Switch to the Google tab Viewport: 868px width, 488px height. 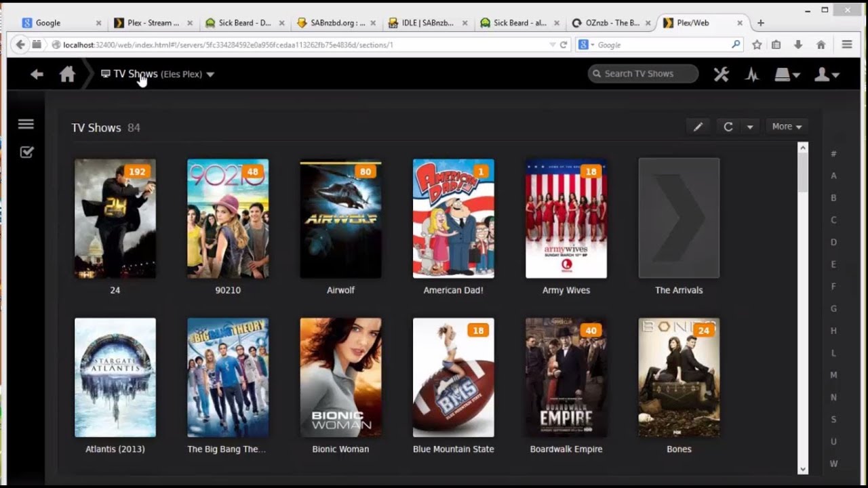(x=62, y=23)
